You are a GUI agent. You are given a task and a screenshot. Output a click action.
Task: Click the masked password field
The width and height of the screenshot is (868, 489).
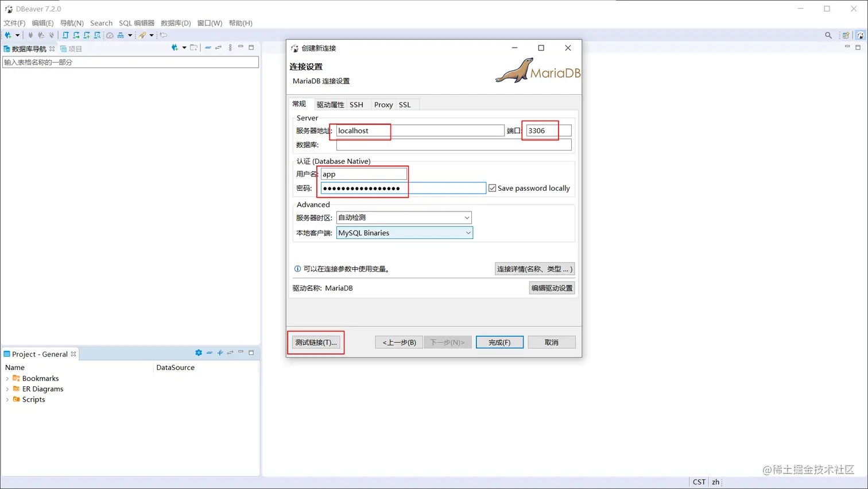(403, 188)
